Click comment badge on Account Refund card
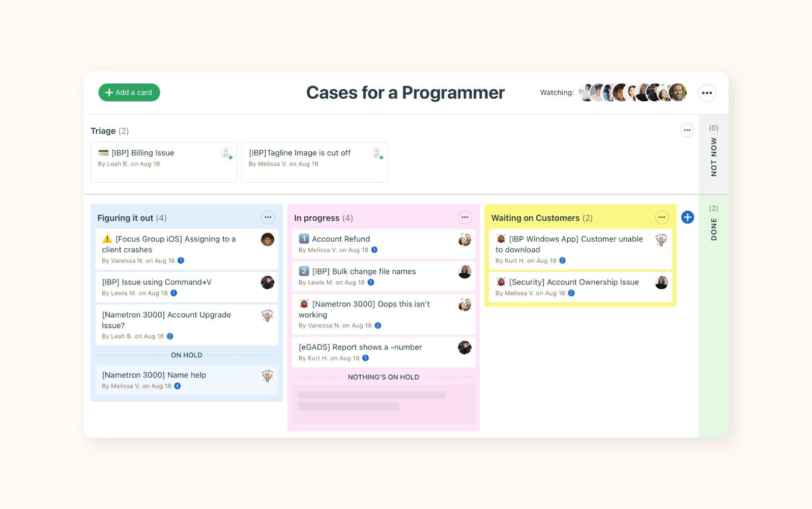Screen dimensions: 812x509 (x=374, y=249)
